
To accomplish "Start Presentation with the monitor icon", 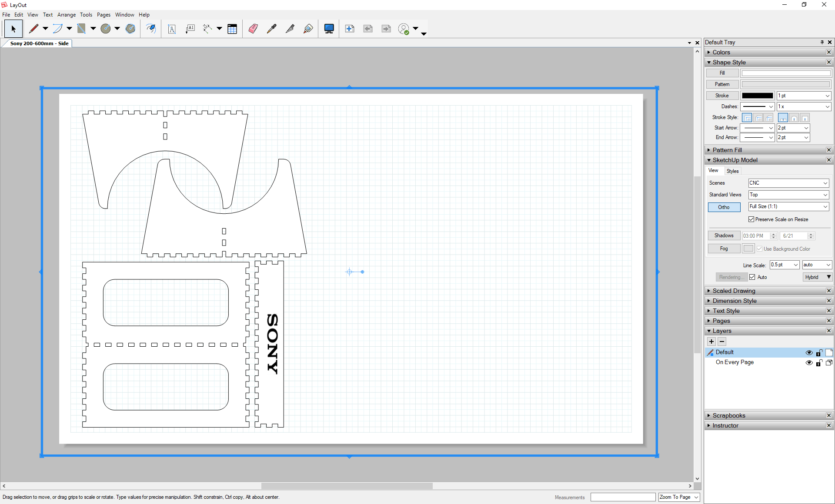I will (x=329, y=29).
